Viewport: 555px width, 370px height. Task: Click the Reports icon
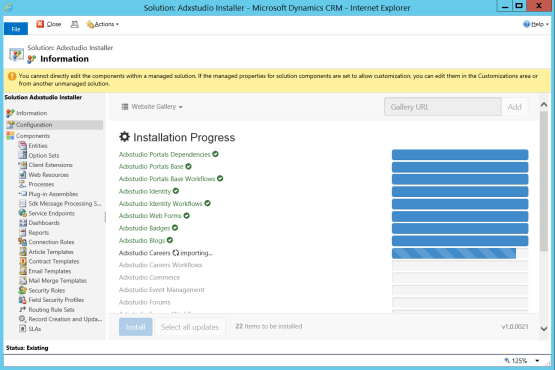[23, 232]
